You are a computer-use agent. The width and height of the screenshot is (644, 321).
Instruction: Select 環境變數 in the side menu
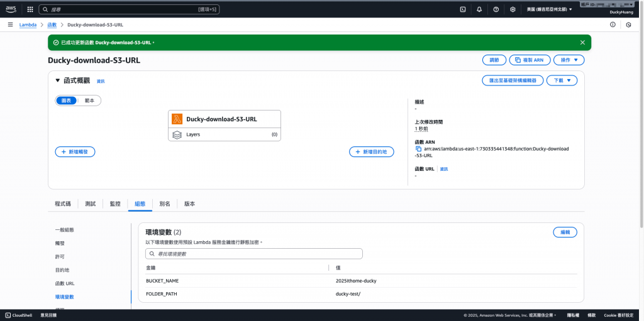coord(65,297)
